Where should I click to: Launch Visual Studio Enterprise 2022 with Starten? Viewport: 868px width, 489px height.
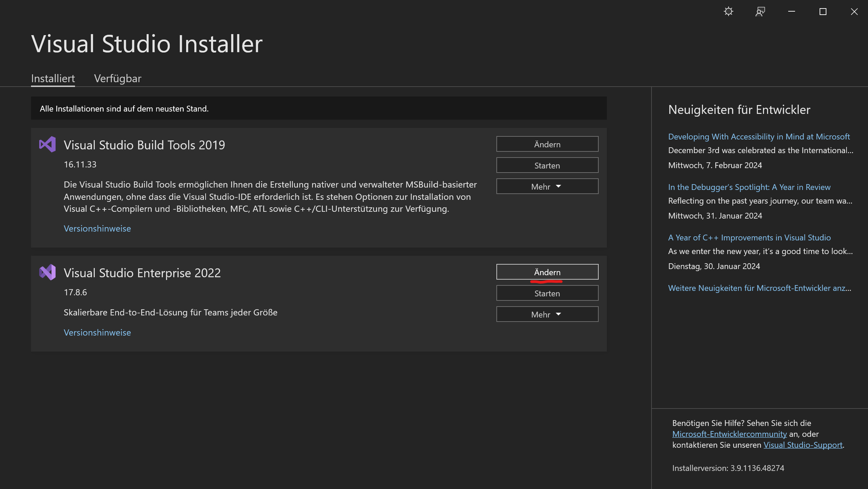click(547, 293)
